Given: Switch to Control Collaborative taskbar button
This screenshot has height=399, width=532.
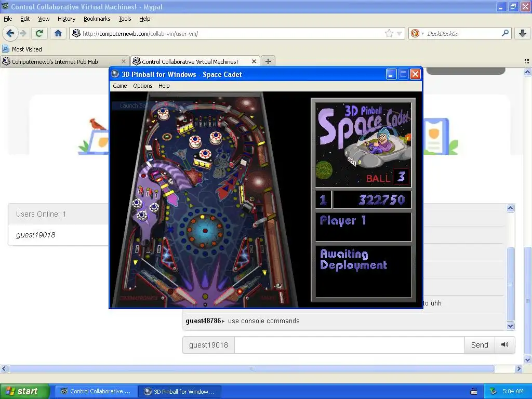Looking at the screenshot, I should pyautogui.click(x=96, y=391).
